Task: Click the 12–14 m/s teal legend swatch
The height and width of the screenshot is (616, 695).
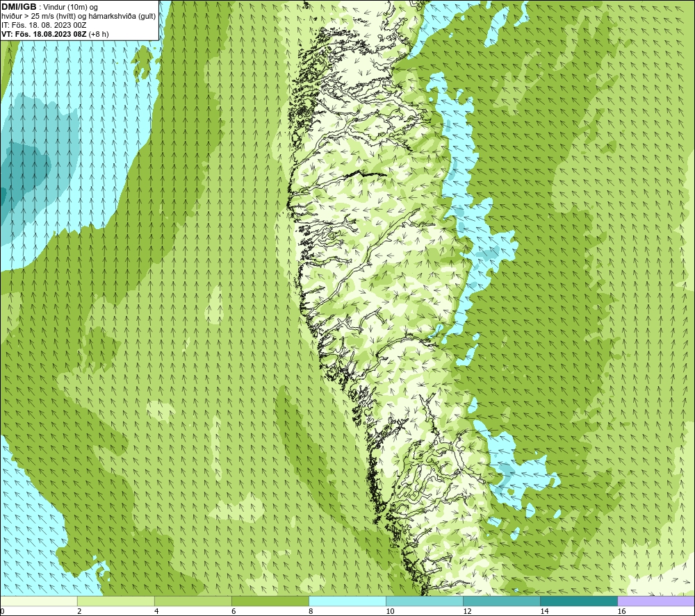Action: tap(502, 601)
